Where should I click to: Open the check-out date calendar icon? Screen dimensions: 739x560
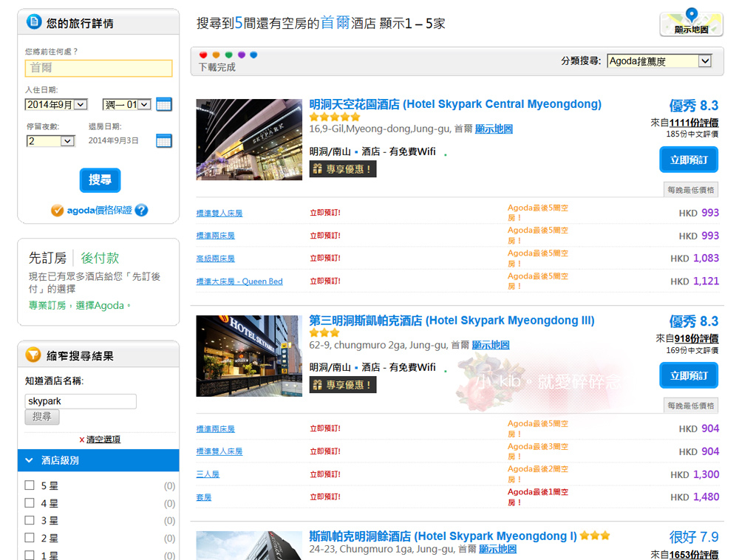163,140
